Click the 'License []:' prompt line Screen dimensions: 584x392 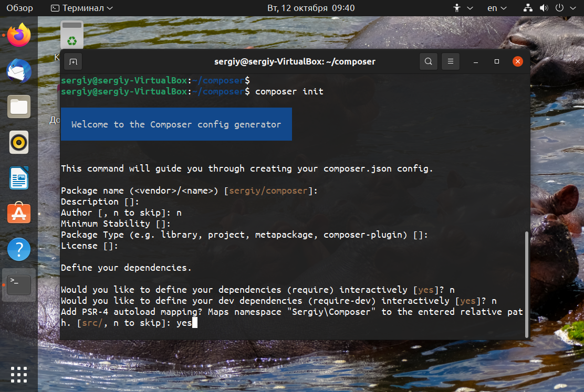click(89, 246)
